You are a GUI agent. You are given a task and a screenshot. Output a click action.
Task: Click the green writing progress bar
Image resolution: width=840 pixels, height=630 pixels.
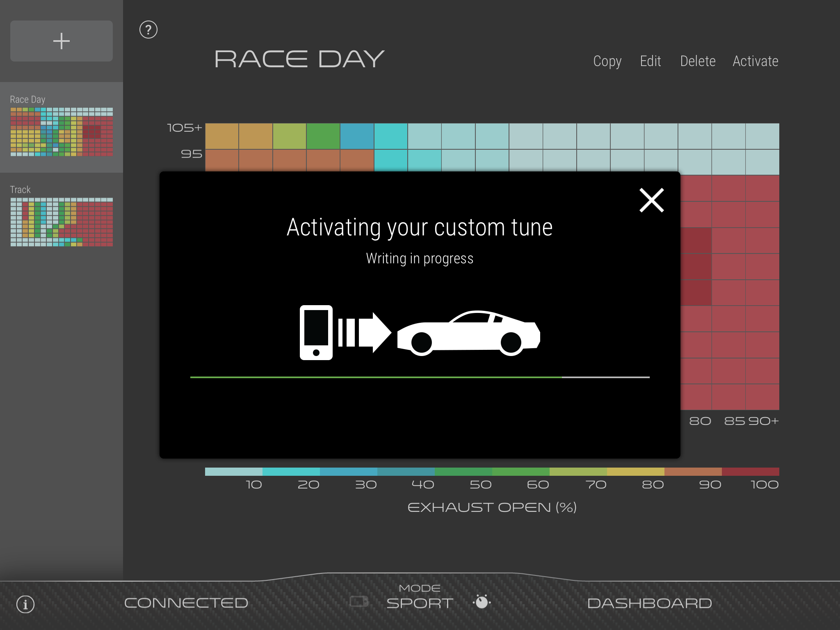376,377
